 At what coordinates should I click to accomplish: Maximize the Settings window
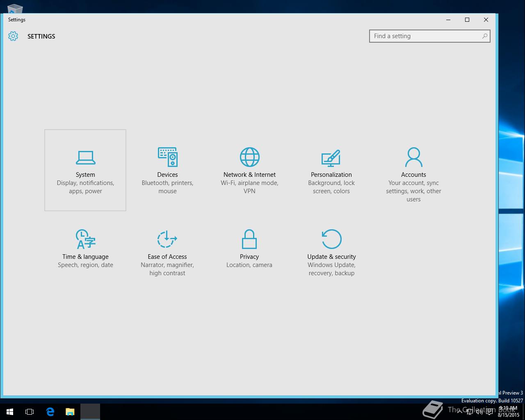[x=467, y=20]
